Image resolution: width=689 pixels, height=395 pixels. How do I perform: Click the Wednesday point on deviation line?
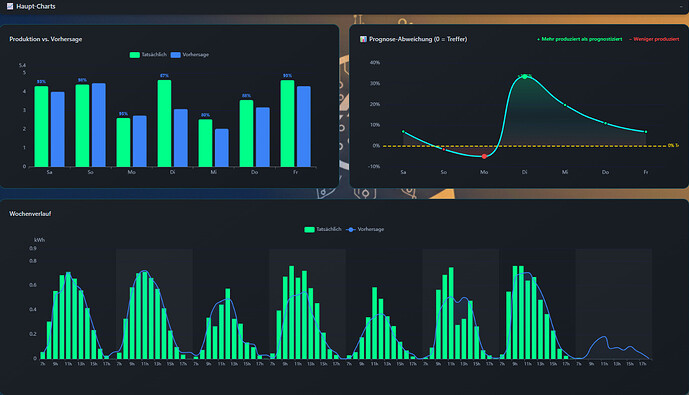565,105
